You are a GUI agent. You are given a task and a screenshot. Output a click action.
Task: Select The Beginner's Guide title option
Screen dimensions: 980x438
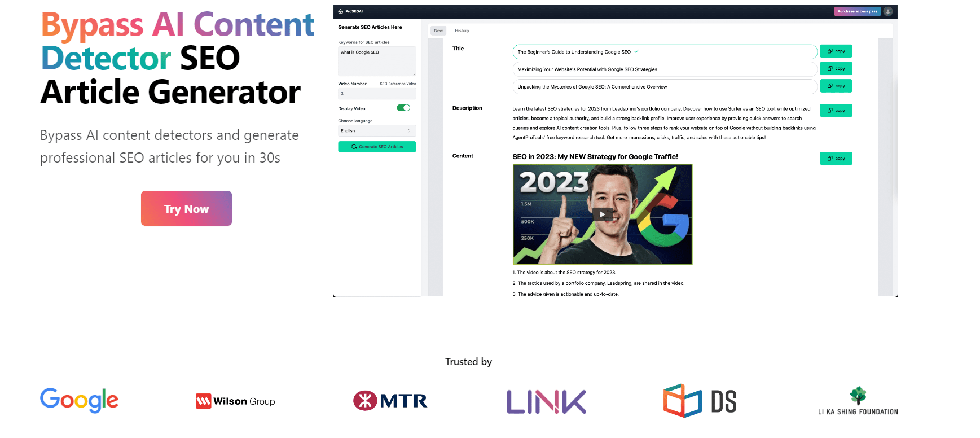tap(664, 52)
